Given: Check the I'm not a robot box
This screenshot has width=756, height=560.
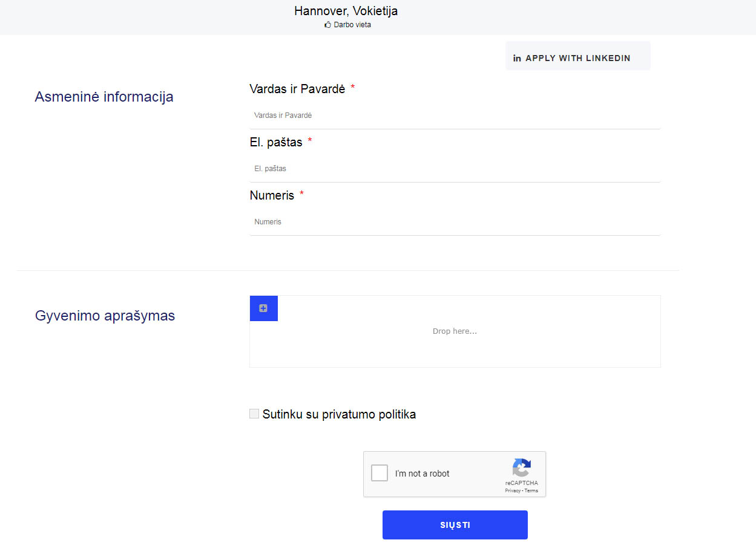Looking at the screenshot, I should coord(380,473).
